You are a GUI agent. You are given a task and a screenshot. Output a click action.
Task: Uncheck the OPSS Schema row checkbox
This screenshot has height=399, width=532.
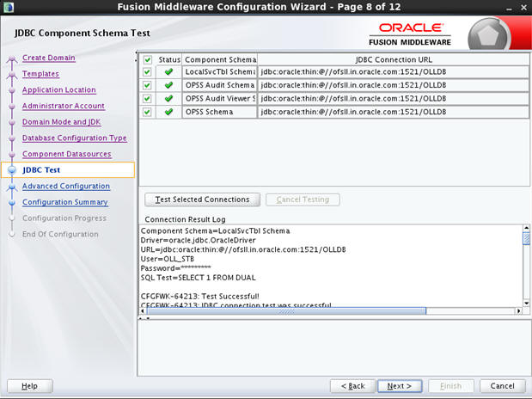click(147, 112)
